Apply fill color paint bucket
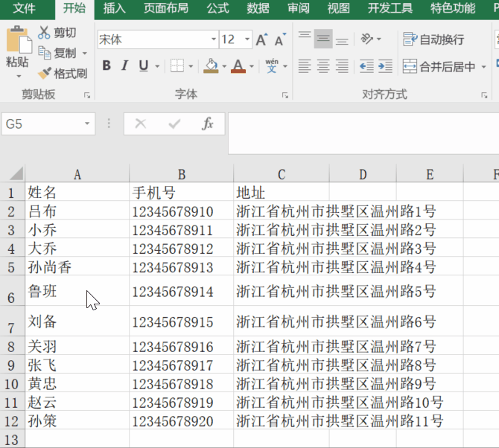Viewport: 499px width, 448px height. (x=211, y=65)
